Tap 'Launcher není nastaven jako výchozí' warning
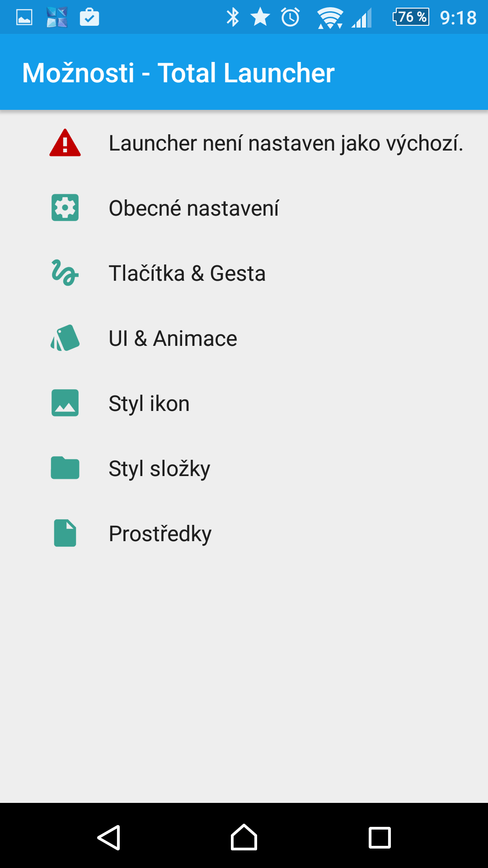Image resolution: width=488 pixels, height=868 pixels. coord(286,143)
